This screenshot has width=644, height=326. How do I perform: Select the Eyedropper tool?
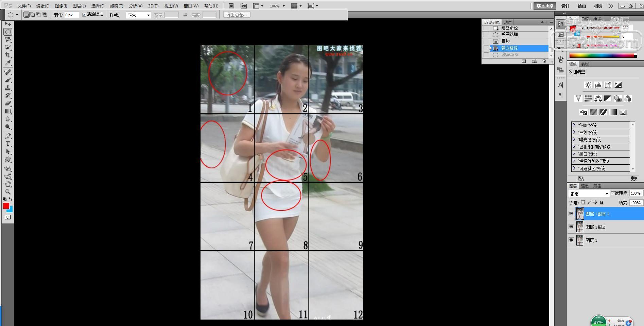click(8, 63)
